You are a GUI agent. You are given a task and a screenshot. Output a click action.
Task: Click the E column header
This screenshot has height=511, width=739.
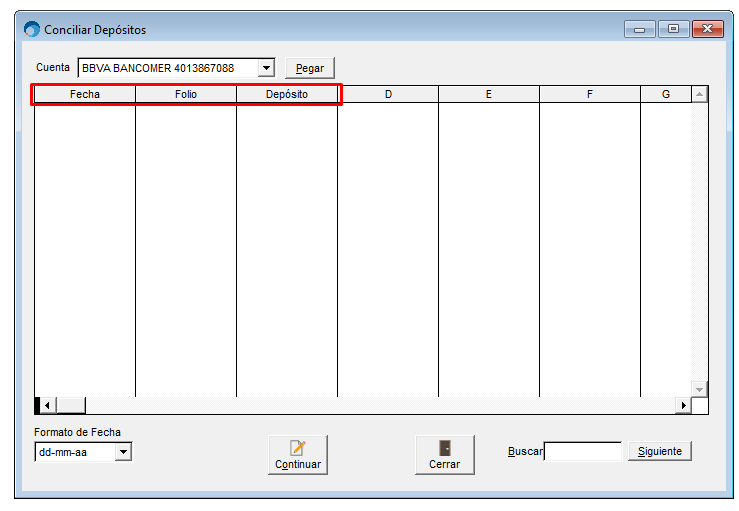pyautogui.click(x=489, y=94)
